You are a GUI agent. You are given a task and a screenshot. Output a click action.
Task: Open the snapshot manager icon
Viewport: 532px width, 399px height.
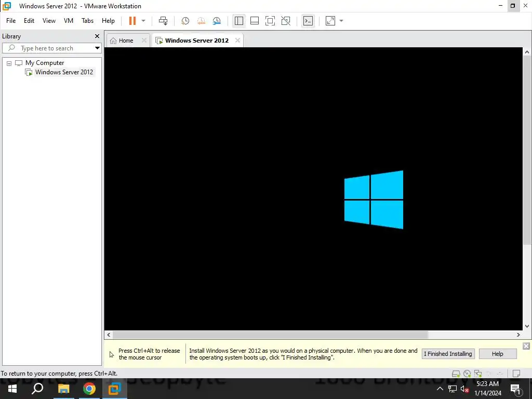tap(217, 21)
